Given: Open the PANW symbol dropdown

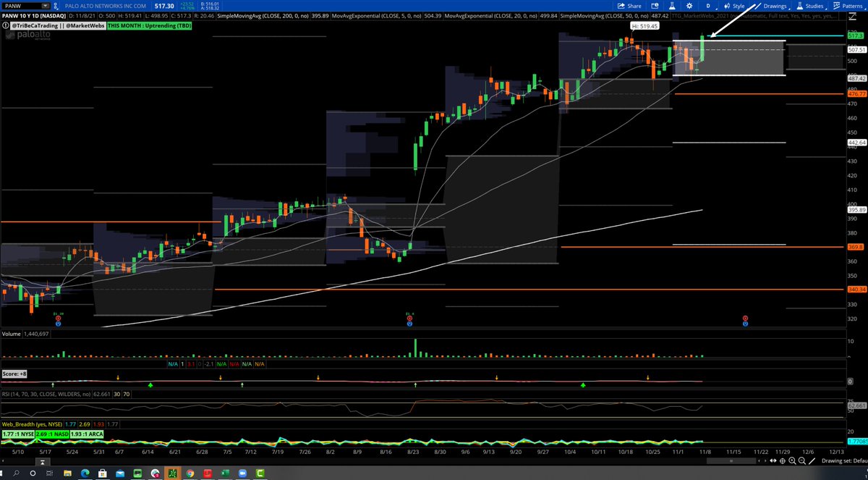Looking at the screenshot, I should (45, 6).
